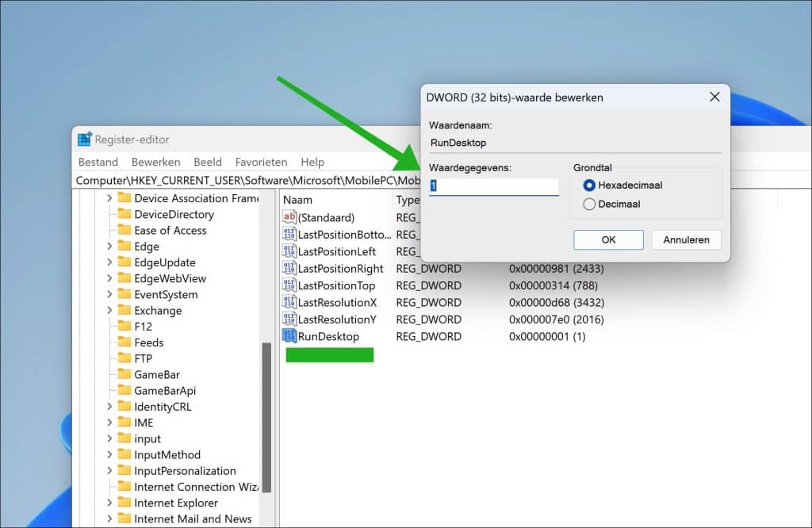Select the LastPositionRight value icon

(x=289, y=268)
